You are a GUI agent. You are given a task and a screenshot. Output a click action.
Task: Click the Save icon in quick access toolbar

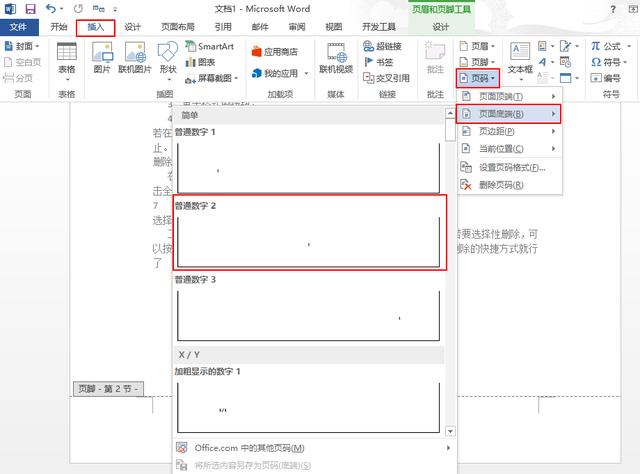[30, 9]
